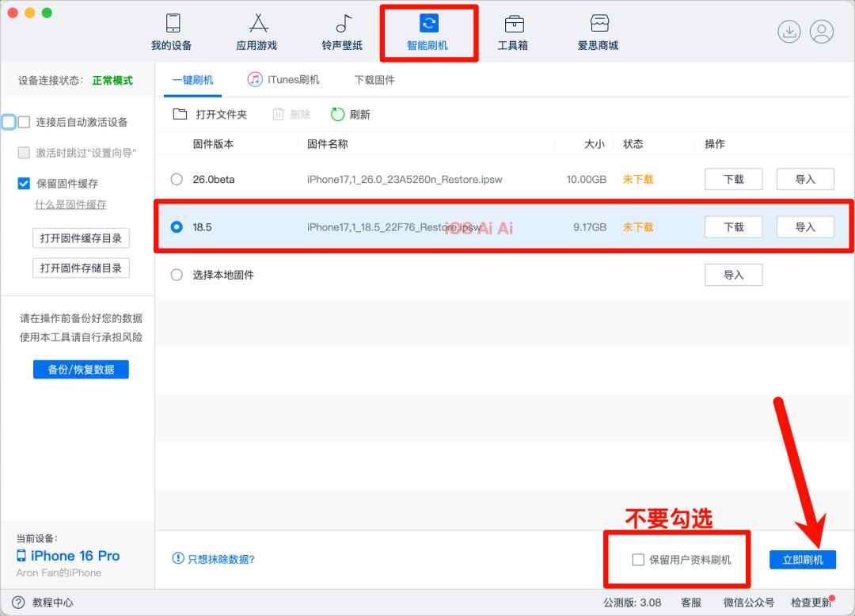
Task: Toggle 保留用户资料刷机 checkbox
Action: point(638,560)
